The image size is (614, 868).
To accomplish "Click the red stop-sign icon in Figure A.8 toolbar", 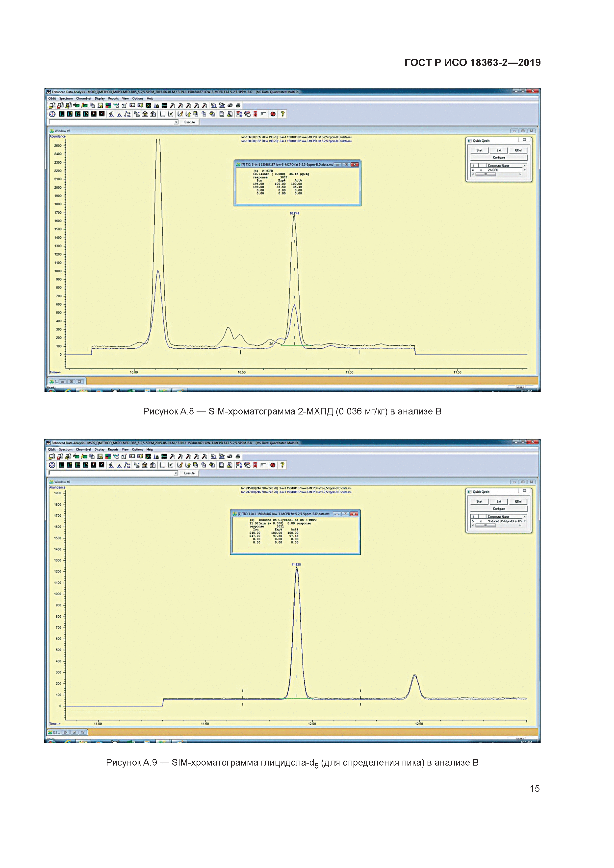I will click(273, 114).
